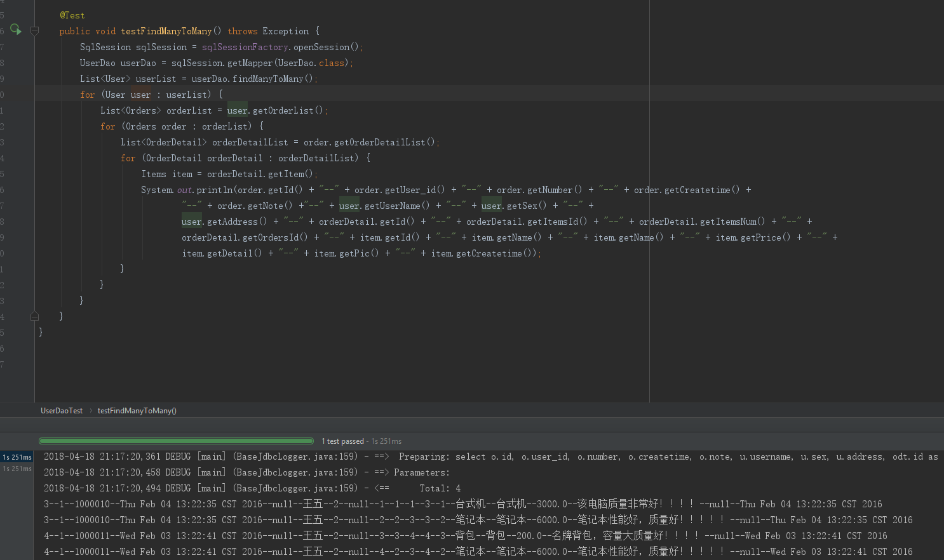Open BaseJdbcLogger.java:159 link in the Total log line
This screenshot has width=944, height=560.
tap(295, 488)
